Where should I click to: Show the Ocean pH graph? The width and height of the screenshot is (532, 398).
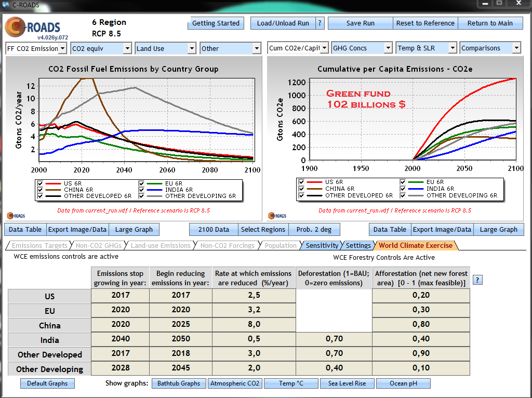click(x=403, y=383)
